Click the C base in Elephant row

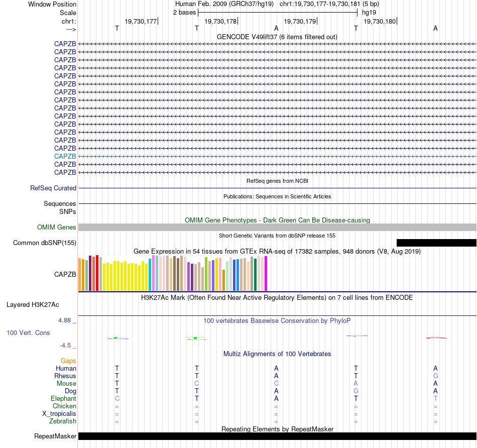coord(117,399)
